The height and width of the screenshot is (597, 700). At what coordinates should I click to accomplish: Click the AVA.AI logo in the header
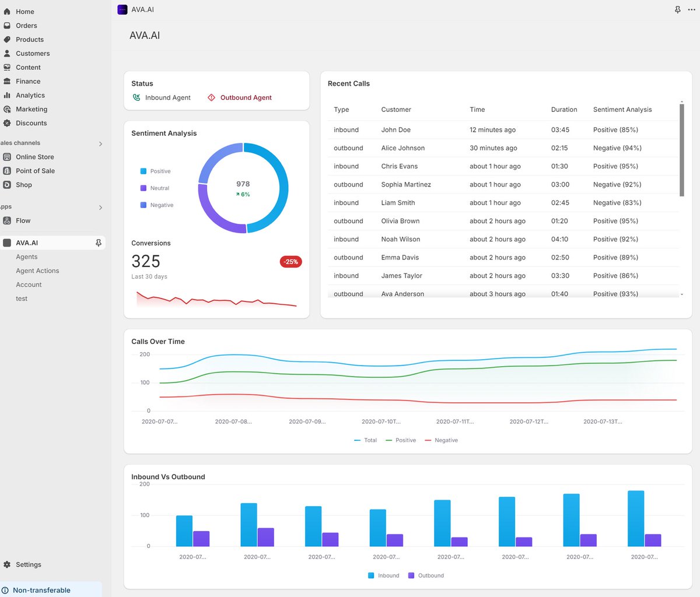coord(123,9)
